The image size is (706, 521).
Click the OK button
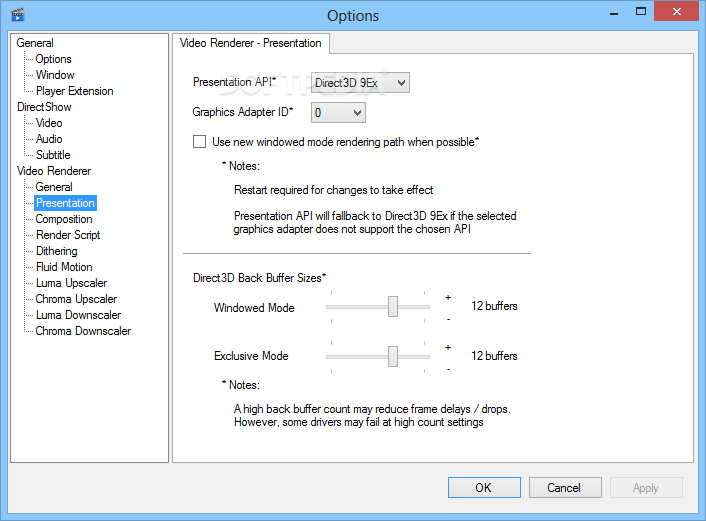(x=483, y=487)
